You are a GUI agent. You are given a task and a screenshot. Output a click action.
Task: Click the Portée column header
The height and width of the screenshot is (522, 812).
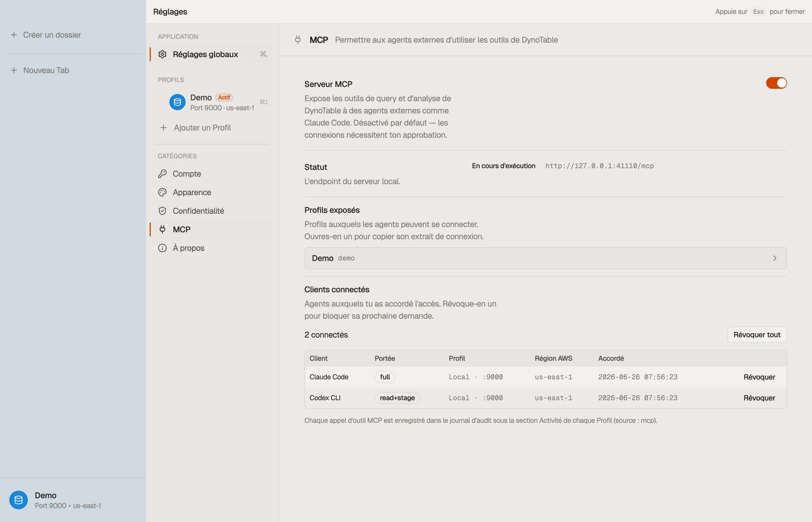pyautogui.click(x=385, y=359)
